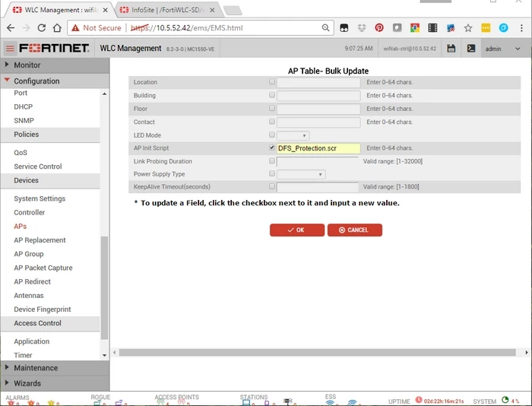The height and width of the screenshot is (406, 532).
Task: Click the zoom magnifier in address bar
Action: 325,28
